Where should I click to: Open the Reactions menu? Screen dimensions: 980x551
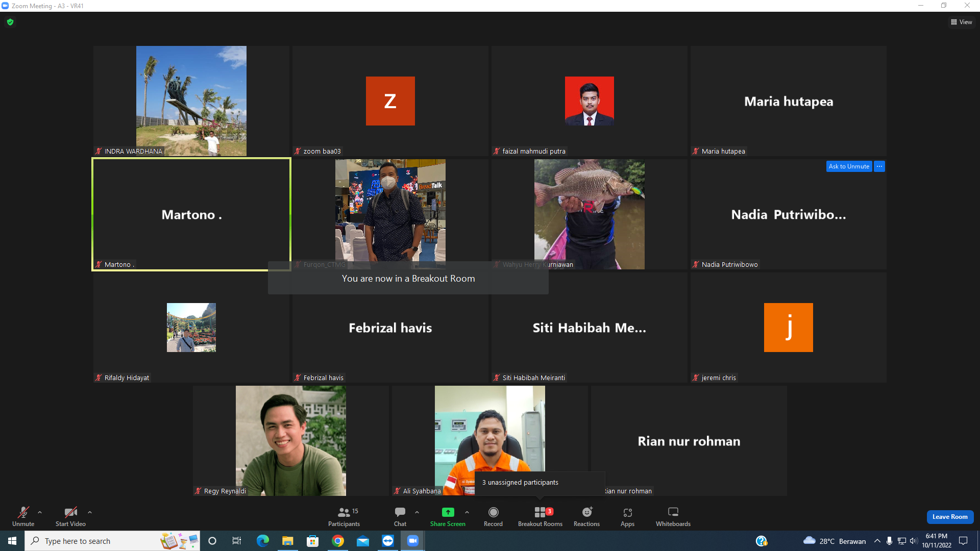click(x=587, y=516)
